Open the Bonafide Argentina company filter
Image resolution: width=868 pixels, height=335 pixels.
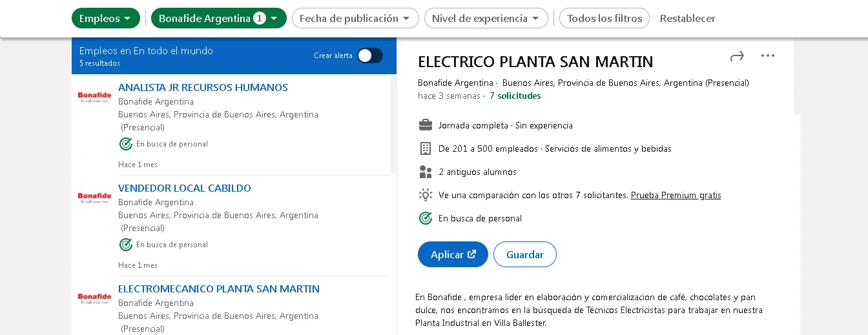[x=218, y=18]
